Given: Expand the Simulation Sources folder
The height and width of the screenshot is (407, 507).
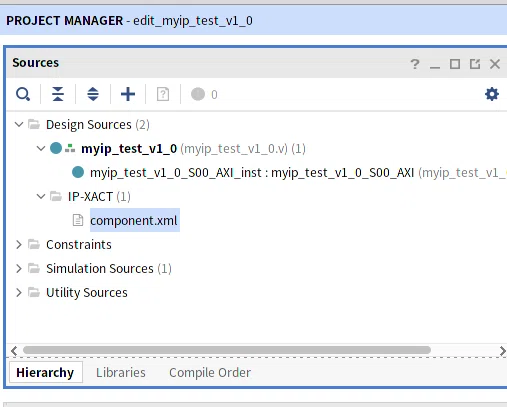Looking at the screenshot, I should pyautogui.click(x=19, y=268).
